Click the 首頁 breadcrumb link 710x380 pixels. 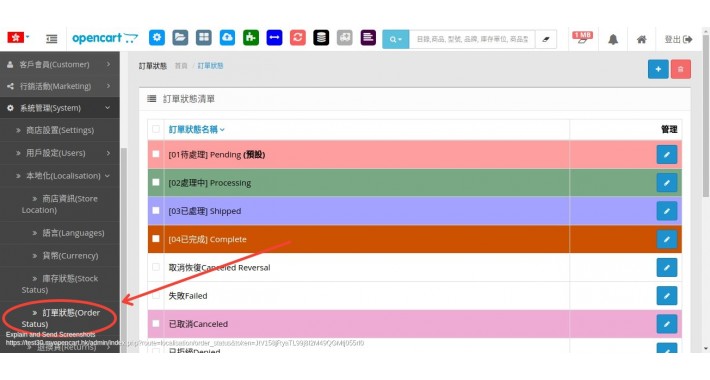point(181,66)
